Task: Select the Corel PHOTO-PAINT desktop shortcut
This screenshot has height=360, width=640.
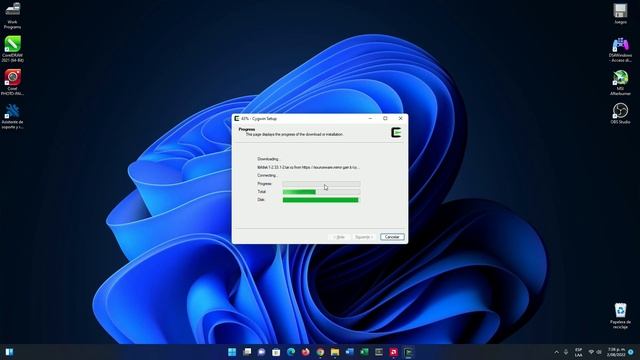Action: click(x=12, y=82)
